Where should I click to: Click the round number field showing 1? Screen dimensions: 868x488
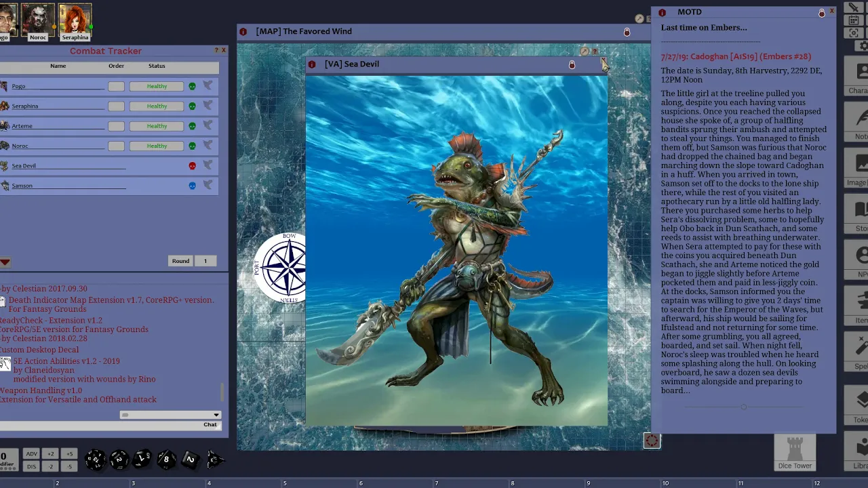click(x=205, y=261)
